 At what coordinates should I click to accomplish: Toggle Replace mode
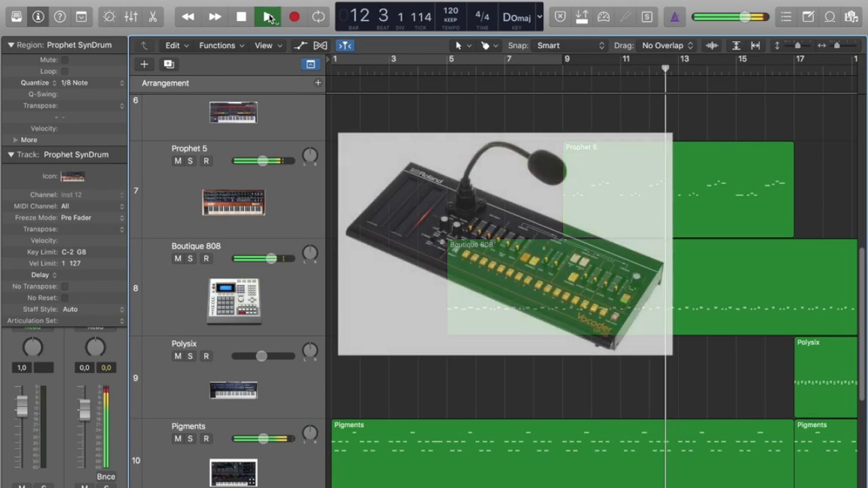click(x=560, y=17)
